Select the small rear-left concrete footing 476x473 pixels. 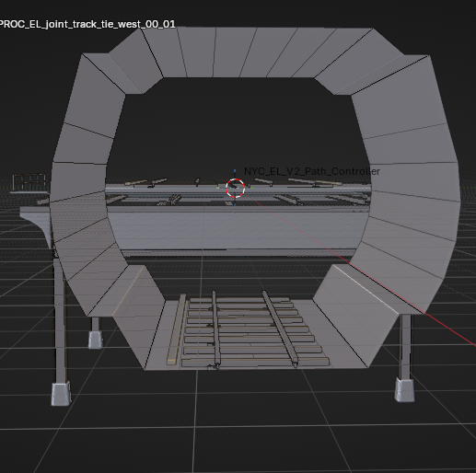95,340
